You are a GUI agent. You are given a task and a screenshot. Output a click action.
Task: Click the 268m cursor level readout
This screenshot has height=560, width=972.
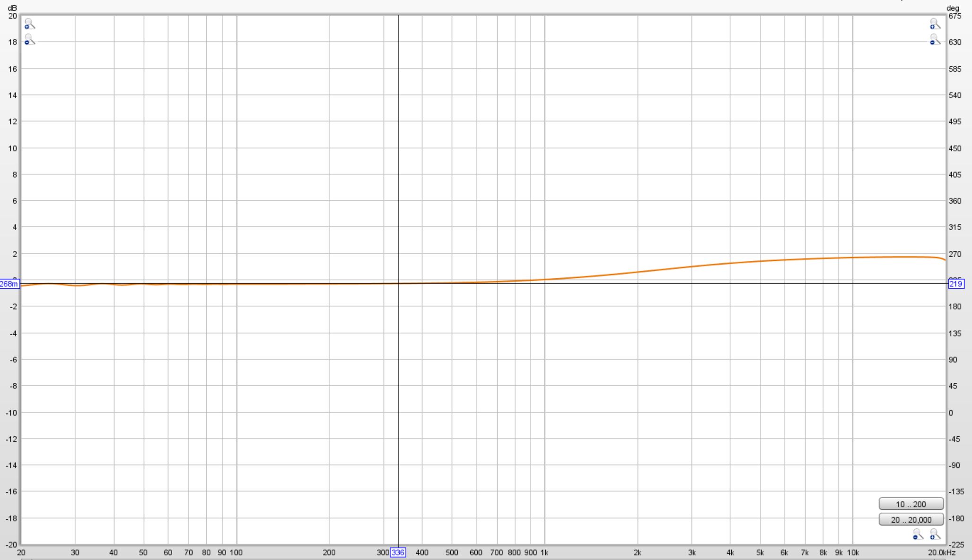tap(9, 284)
